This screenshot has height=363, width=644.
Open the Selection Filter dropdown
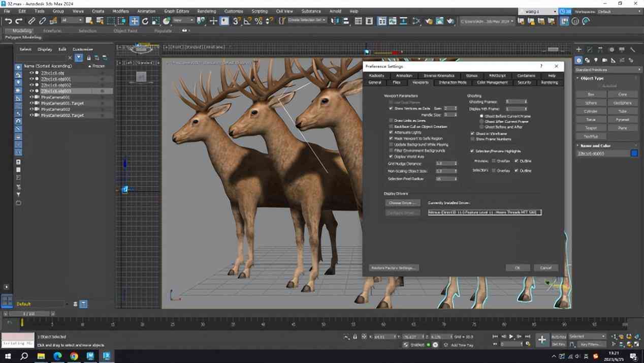[x=72, y=21]
